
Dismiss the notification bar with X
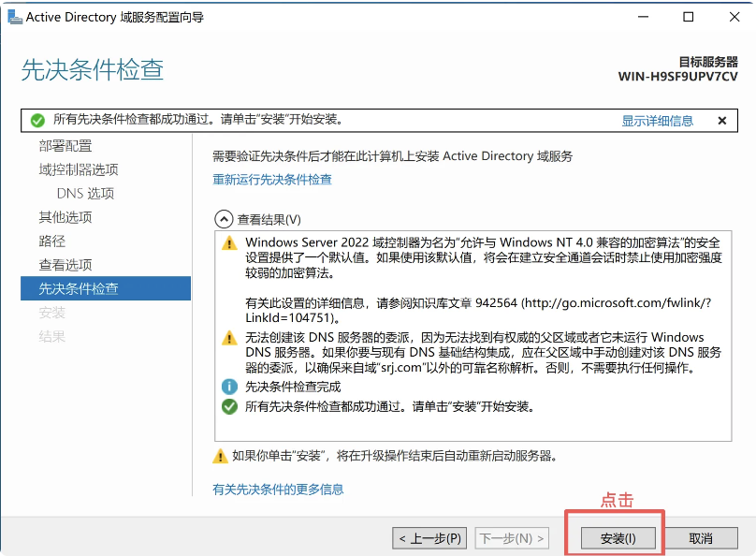tap(722, 121)
